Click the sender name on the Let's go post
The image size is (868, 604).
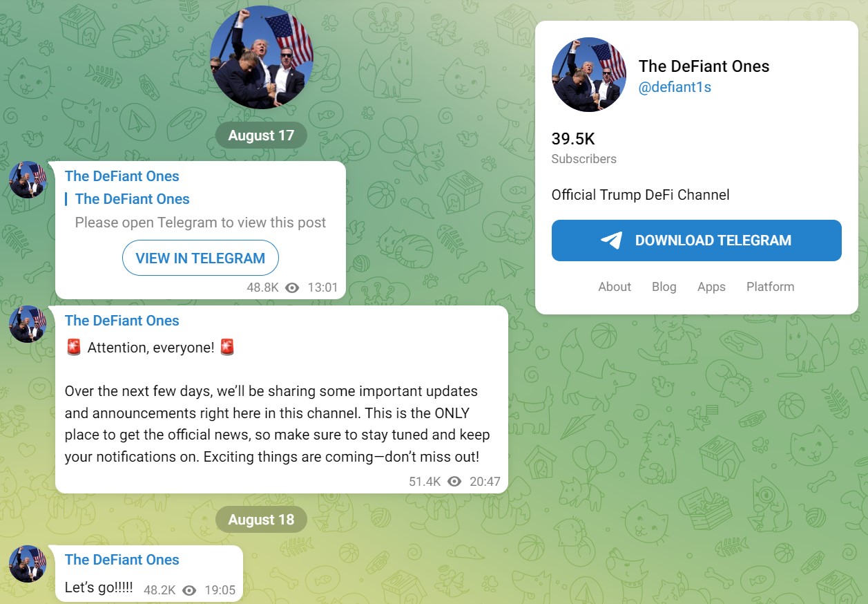pos(122,560)
